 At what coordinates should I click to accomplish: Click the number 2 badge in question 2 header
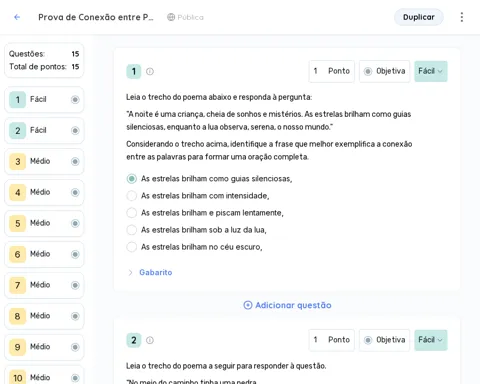134,340
